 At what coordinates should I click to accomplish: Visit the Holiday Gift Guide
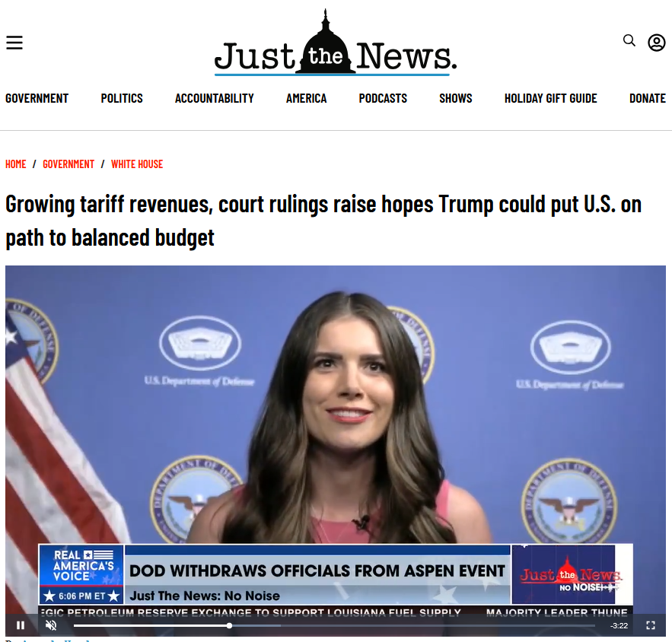(551, 98)
